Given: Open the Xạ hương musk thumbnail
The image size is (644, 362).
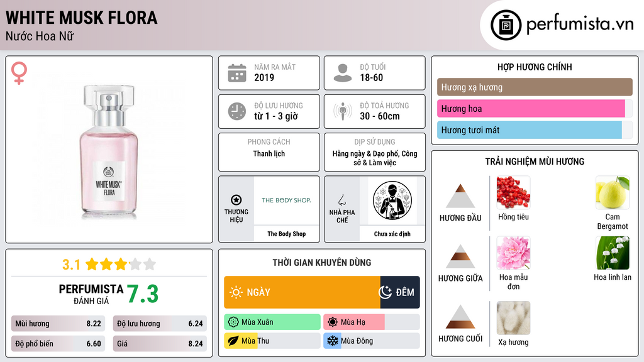Looking at the screenshot, I should (513, 318).
